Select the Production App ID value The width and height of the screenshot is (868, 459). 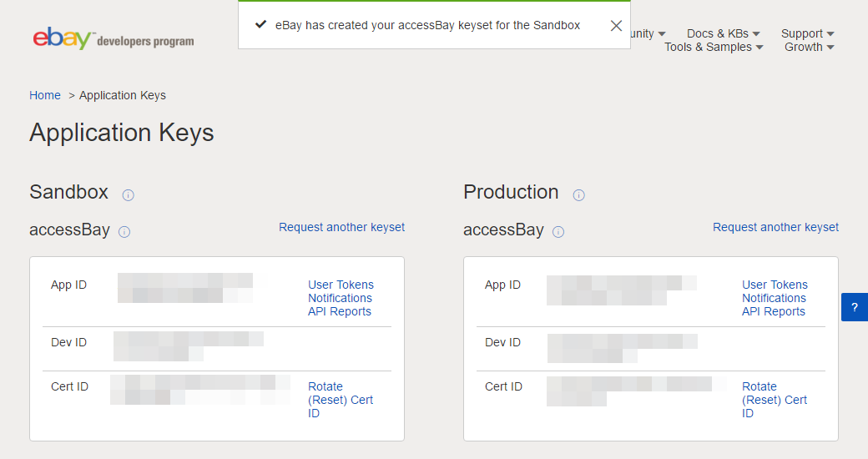tap(622, 290)
